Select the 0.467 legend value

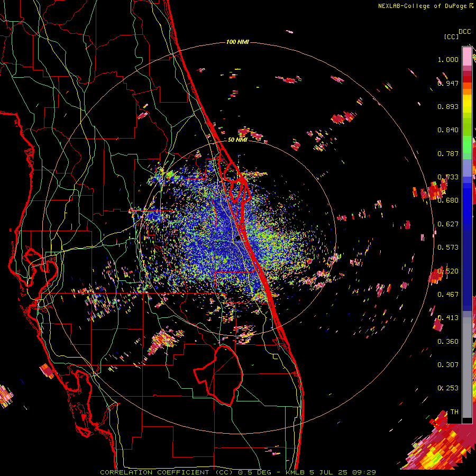coord(448,294)
